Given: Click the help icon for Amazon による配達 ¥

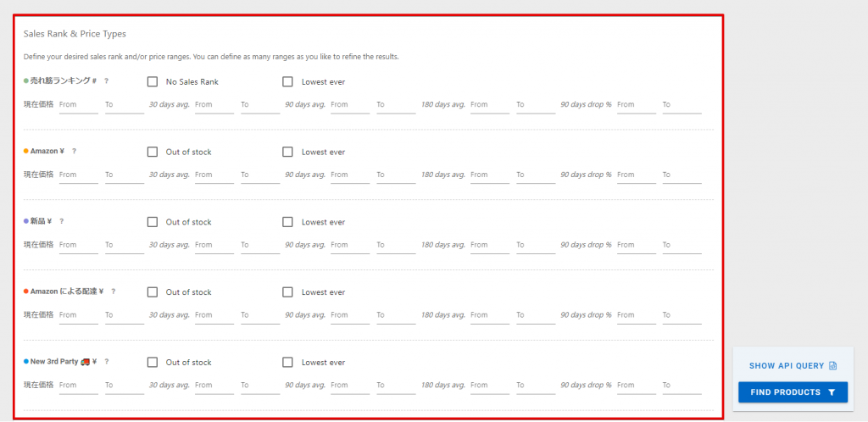Looking at the screenshot, I should [114, 292].
